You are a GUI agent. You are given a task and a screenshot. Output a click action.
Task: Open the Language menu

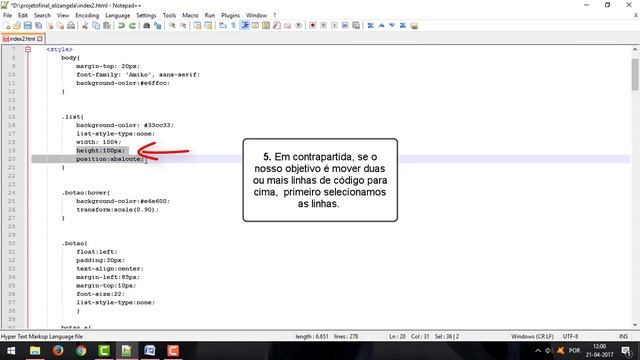(x=118, y=15)
